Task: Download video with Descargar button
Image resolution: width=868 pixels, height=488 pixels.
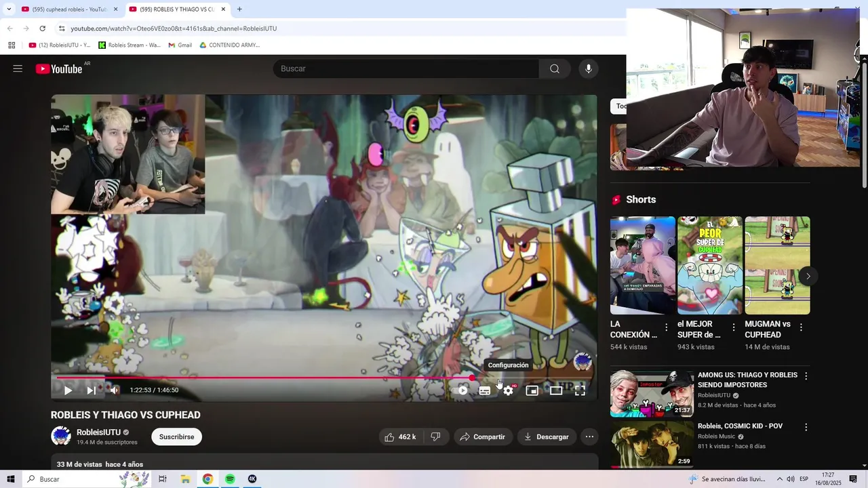Action: (x=546, y=437)
